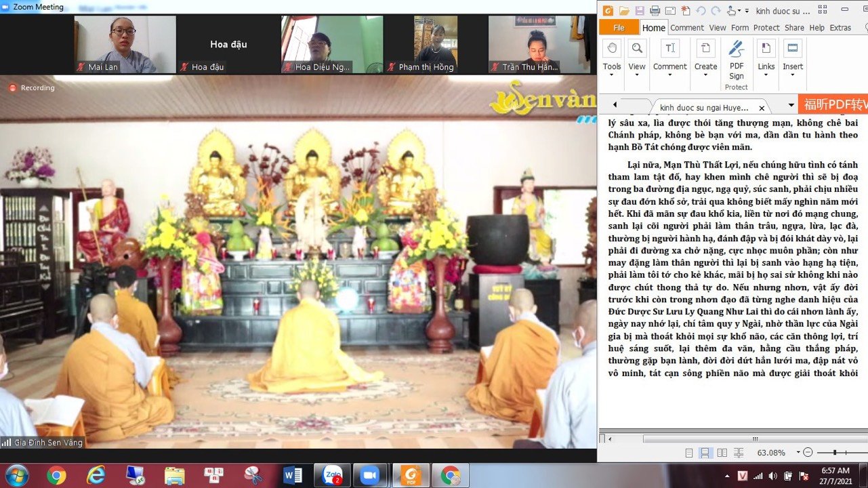Click the zoom level slider handle
Image resolution: width=868 pixels, height=488 pixels.
[x=835, y=452]
